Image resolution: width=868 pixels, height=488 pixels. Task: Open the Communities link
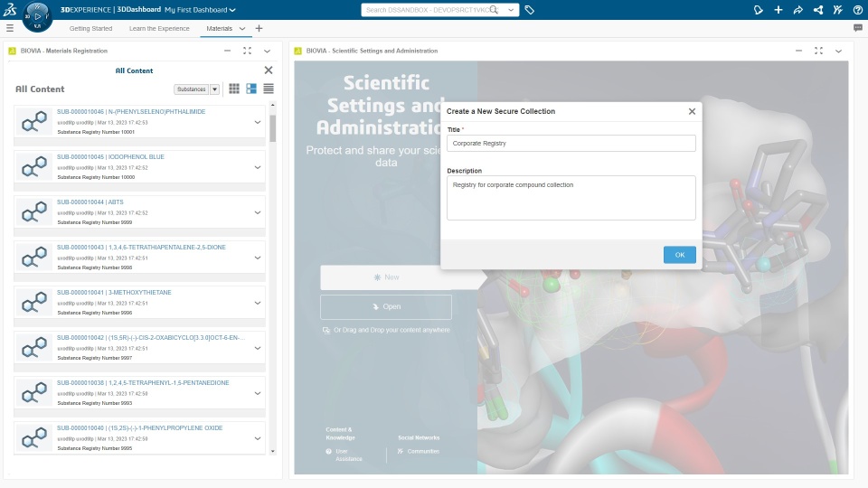tap(423, 451)
